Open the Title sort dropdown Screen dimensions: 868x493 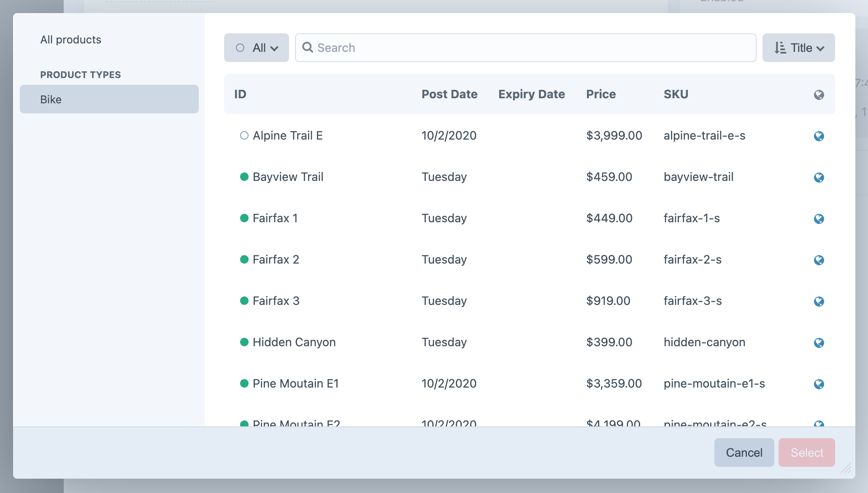click(x=798, y=47)
